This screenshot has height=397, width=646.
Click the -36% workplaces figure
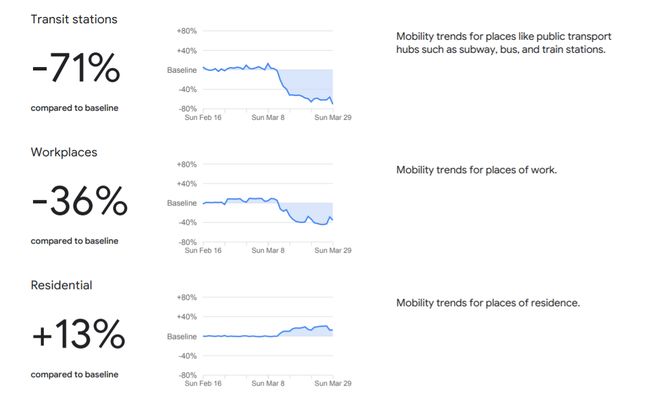pyautogui.click(x=80, y=201)
